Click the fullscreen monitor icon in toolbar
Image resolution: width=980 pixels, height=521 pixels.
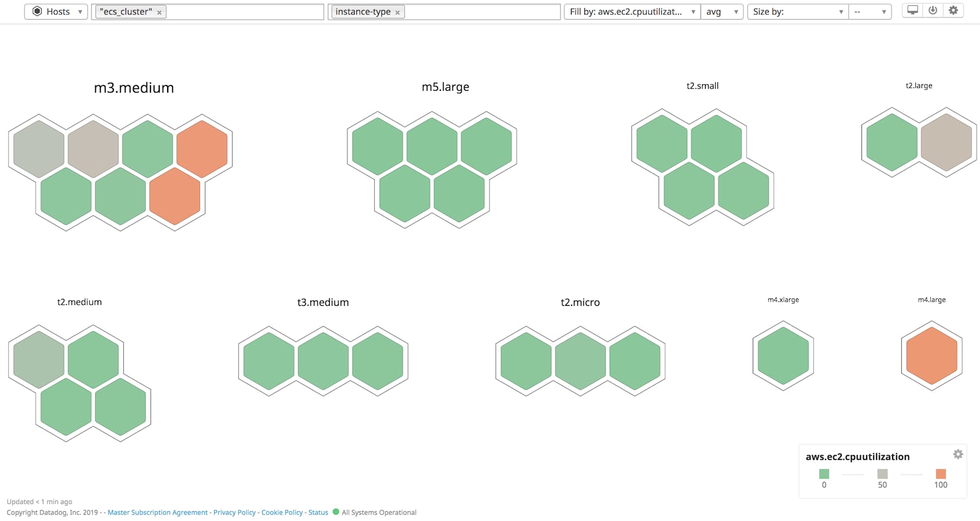[912, 10]
